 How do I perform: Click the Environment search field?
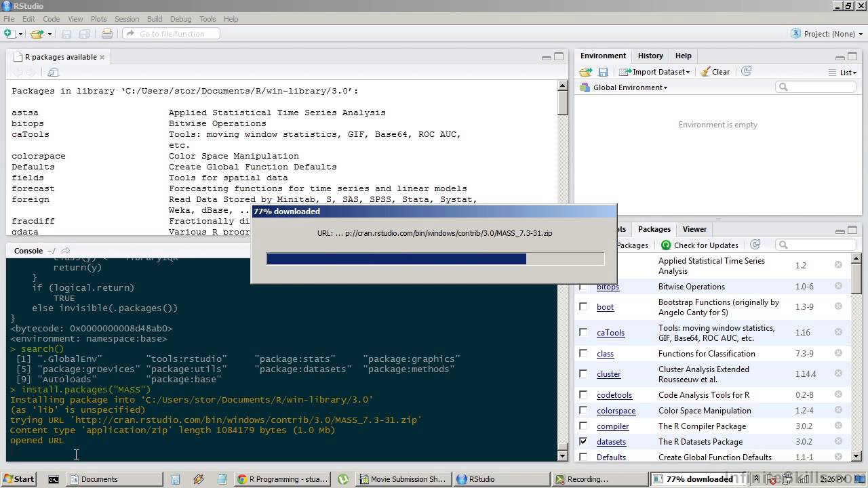pyautogui.click(x=817, y=87)
